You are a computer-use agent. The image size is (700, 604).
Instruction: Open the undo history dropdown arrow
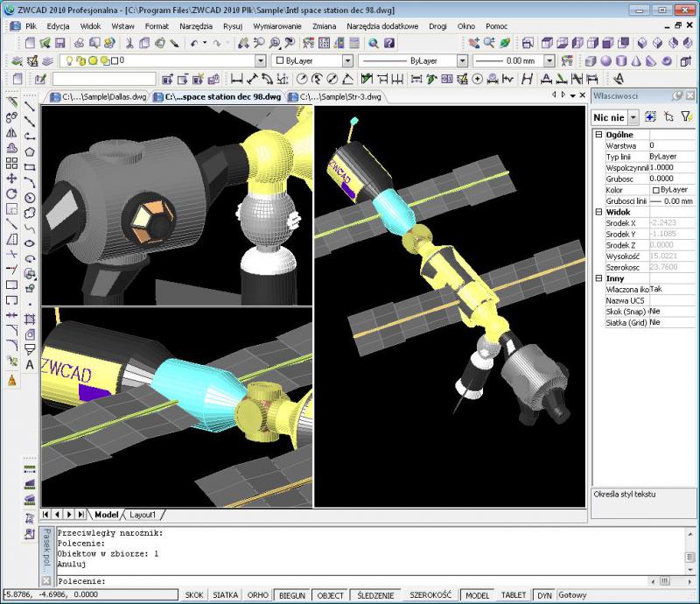coord(205,43)
